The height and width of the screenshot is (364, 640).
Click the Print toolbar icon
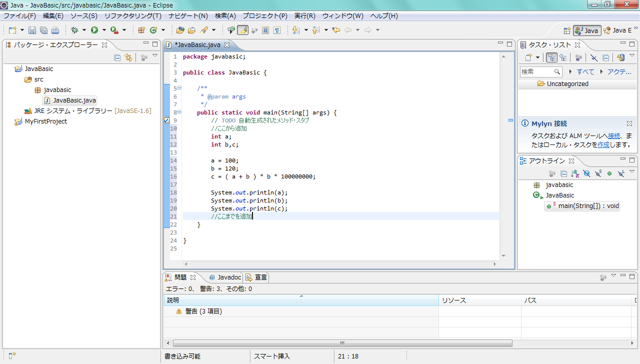tap(55, 30)
